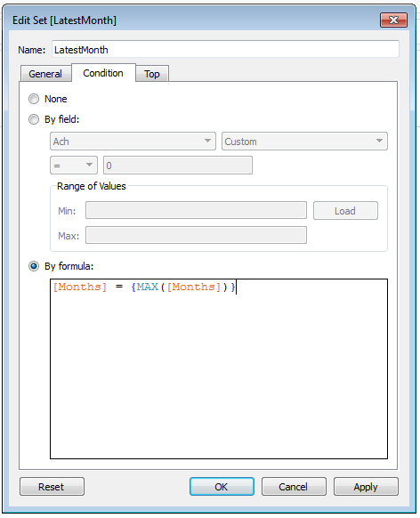The height and width of the screenshot is (518, 420).
Task: Click the Apply button
Action: tap(366, 486)
